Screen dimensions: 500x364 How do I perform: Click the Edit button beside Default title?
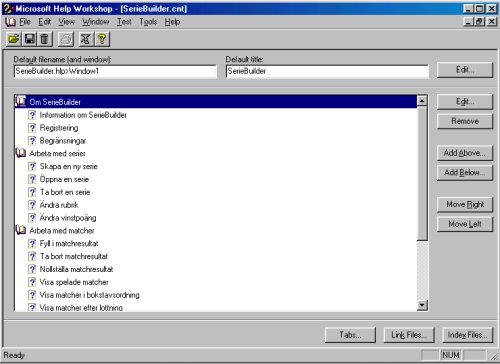465,70
